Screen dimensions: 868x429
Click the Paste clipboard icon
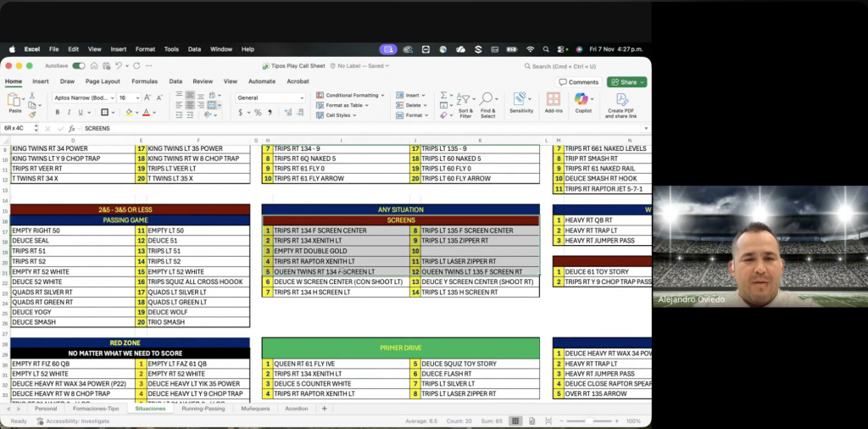click(x=14, y=101)
